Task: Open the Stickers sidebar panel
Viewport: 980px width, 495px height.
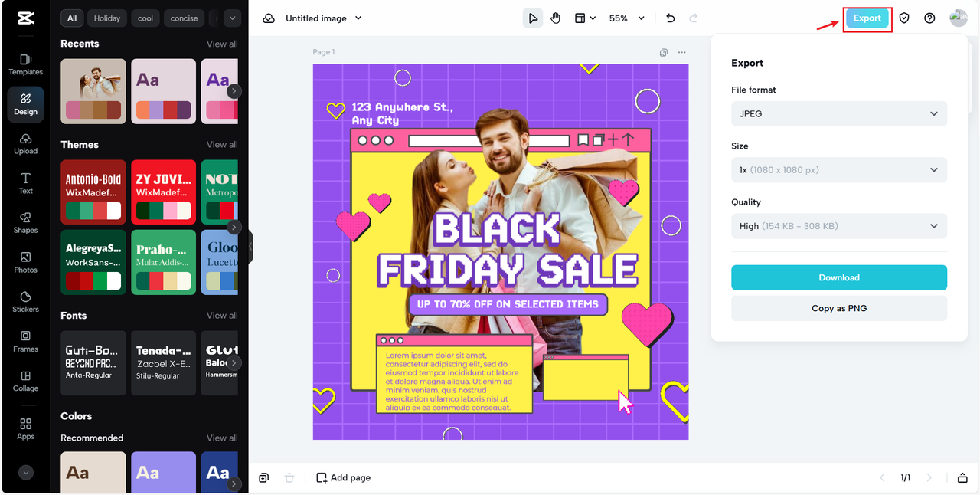Action: click(25, 303)
